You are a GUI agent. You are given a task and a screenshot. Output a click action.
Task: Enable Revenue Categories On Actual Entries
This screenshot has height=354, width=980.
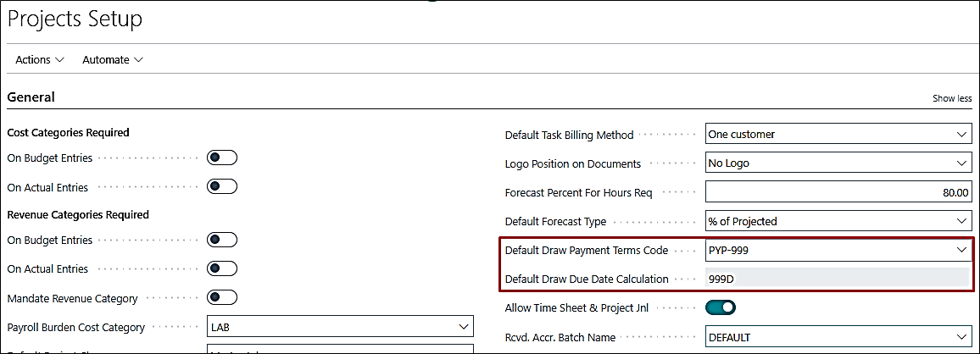(222, 268)
